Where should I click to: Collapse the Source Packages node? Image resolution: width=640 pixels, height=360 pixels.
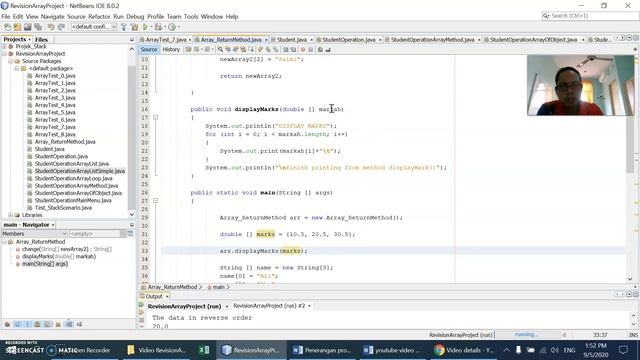tap(10, 61)
